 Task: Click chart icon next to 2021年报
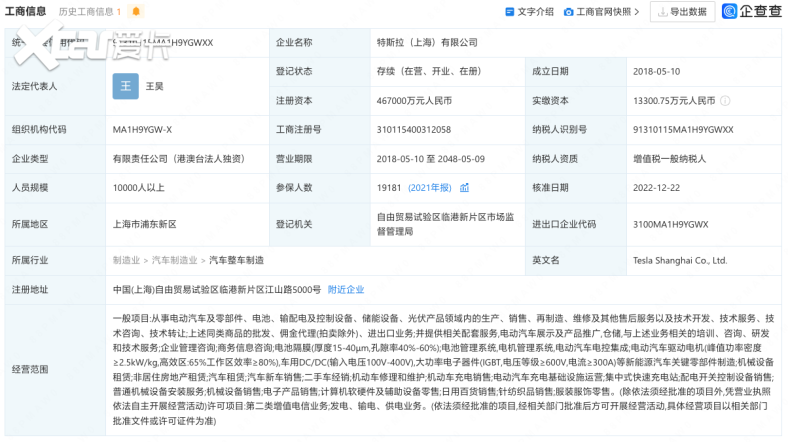(x=464, y=188)
